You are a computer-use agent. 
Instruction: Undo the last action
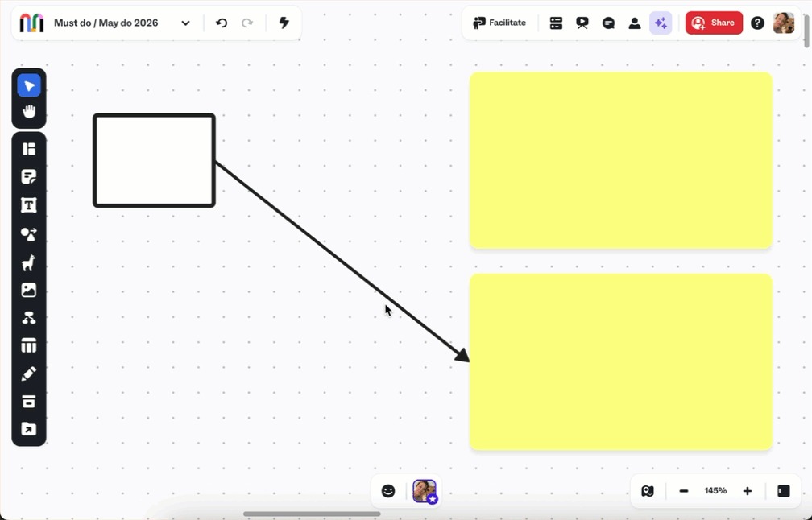[222, 23]
